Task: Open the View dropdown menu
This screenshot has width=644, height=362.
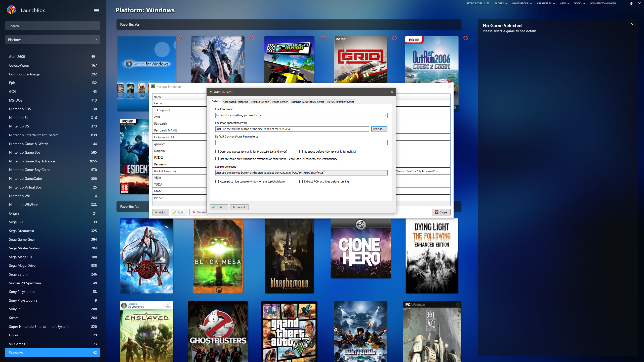Action: [564, 4]
